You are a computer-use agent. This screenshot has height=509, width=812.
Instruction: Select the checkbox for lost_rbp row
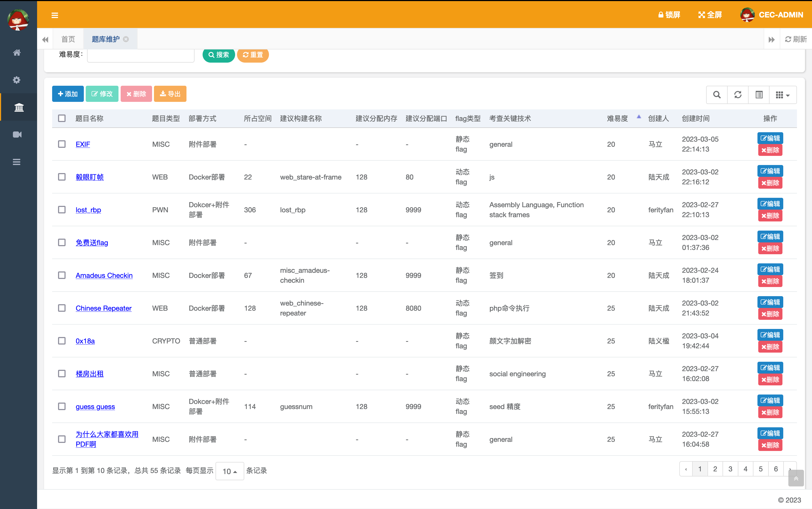click(62, 210)
